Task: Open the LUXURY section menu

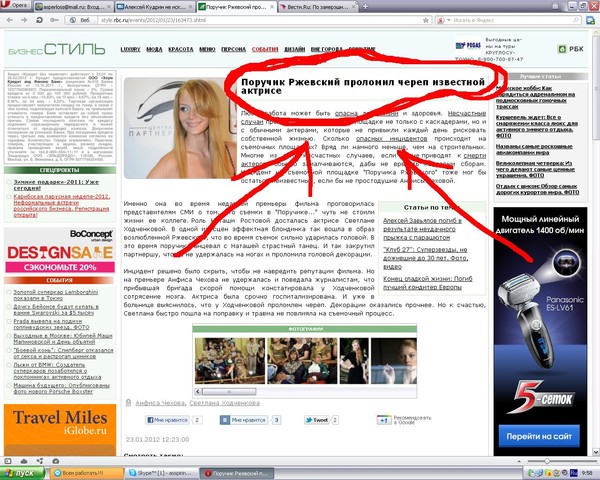Action: point(130,49)
